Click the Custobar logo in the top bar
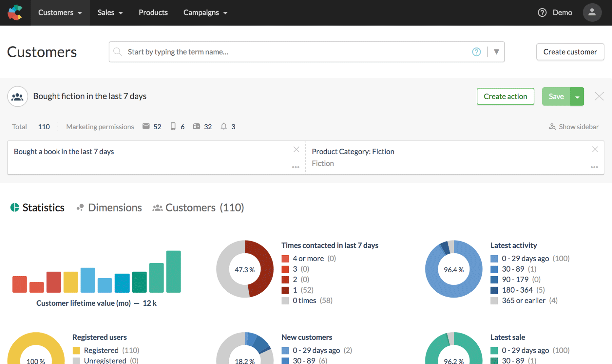Viewport: 612px width, 364px height. click(15, 12)
